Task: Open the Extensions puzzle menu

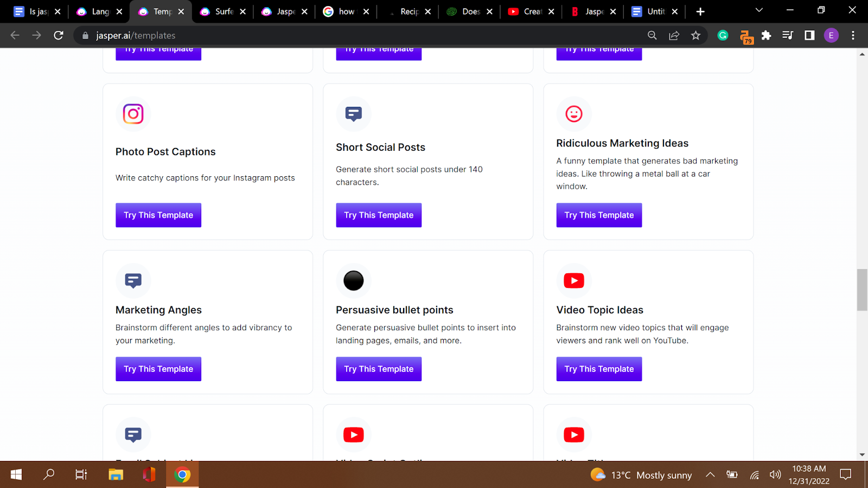Action: point(766,35)
